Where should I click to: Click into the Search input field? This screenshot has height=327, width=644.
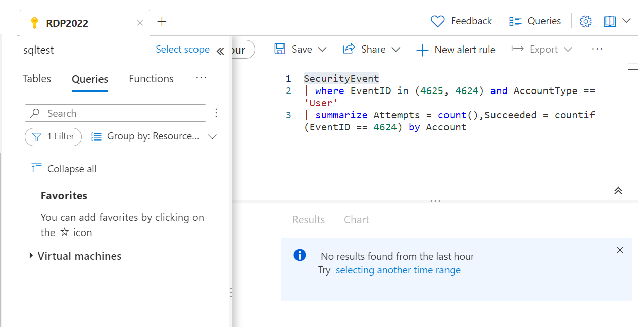click(x=115, y=113)
